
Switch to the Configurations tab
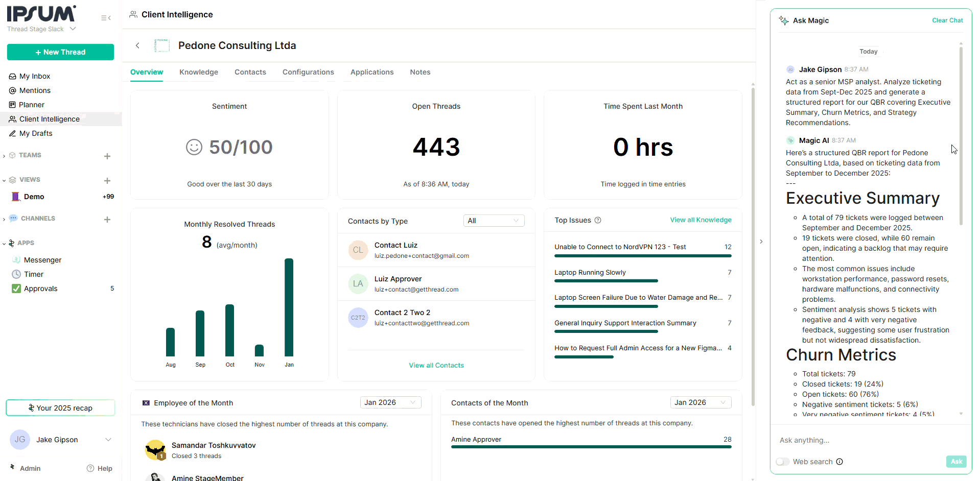[308, 72]
